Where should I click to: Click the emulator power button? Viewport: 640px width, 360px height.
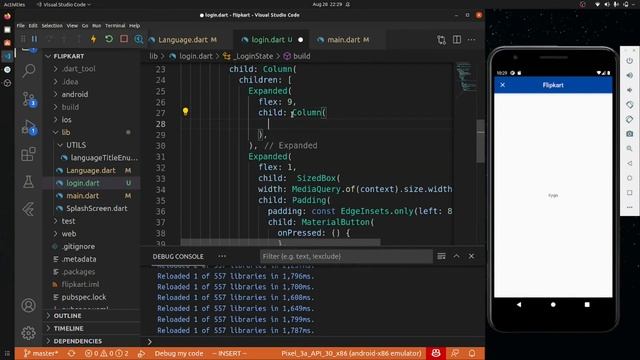point(630,61)
